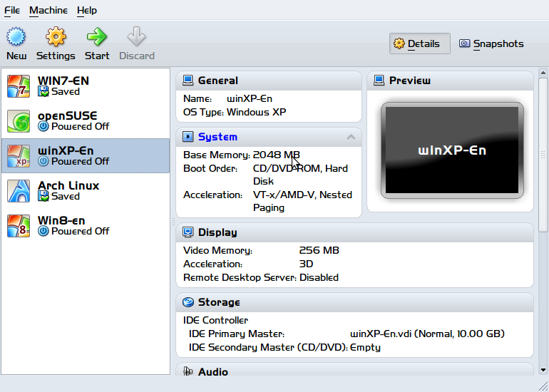This screenshot has height=392, width=549.
Task: Click the General section monitor icon
Action: pyautogui.click(x=188, y=81)
